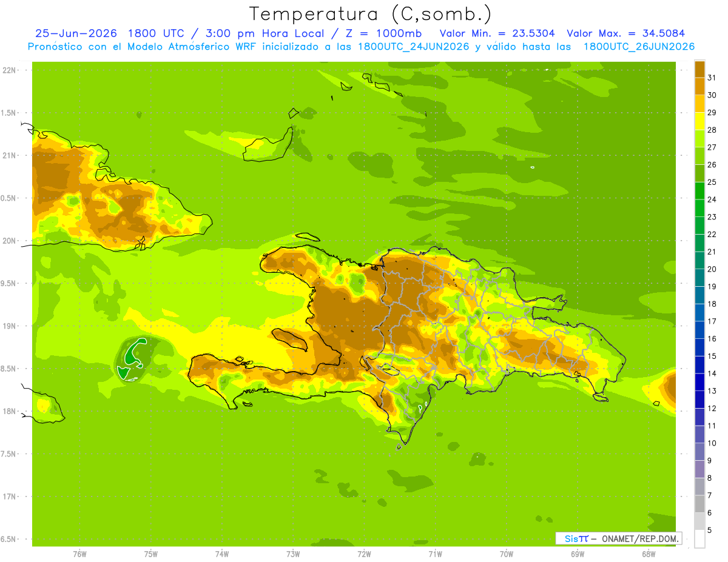Screen dimensions: 728x562
Task: Click legend label "18"
Action: coord(712,304)
